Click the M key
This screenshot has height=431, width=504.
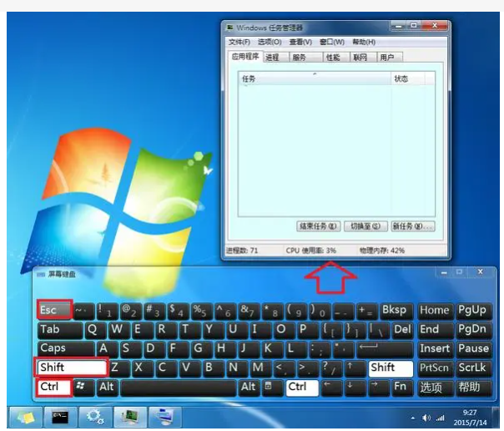pyautogui.click(x=260, y=368)
